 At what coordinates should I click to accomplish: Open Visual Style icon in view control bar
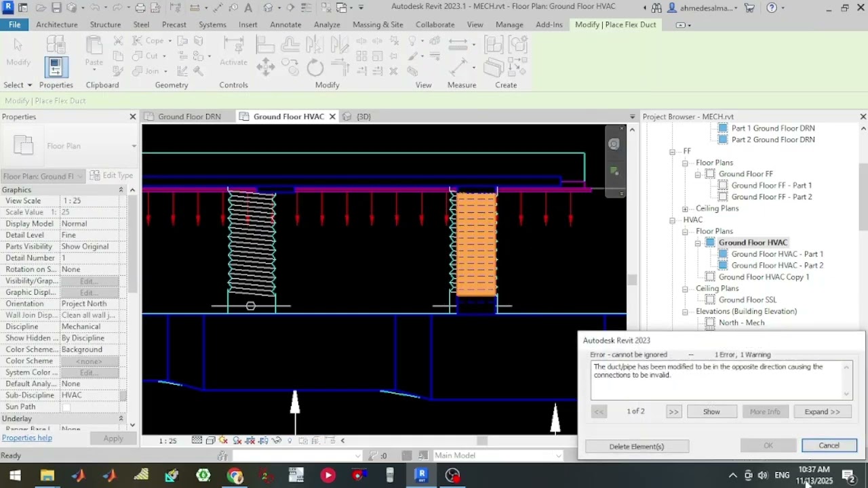point(210,441)
